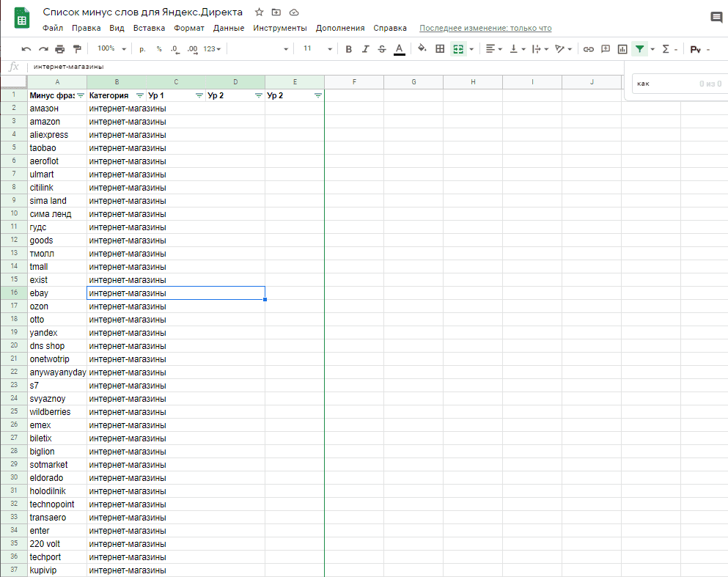Star the document
This screenshot has width=728, height=577.
click(x=259, y=12)
